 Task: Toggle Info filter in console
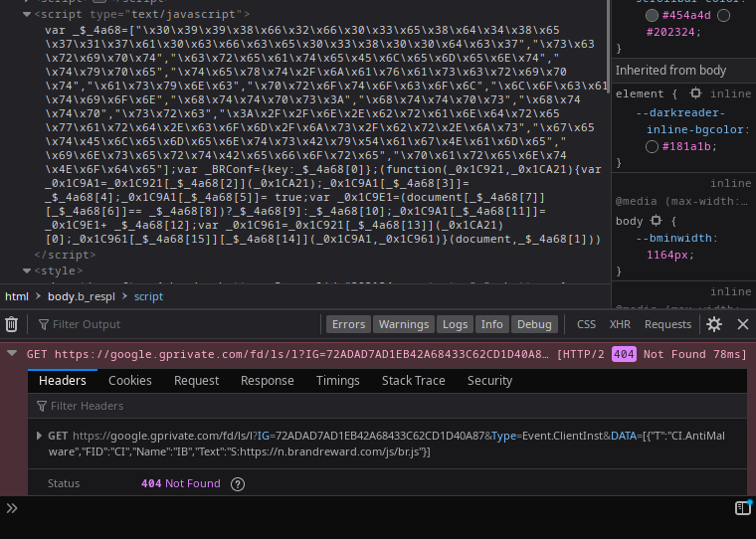[x=491, y=324]
